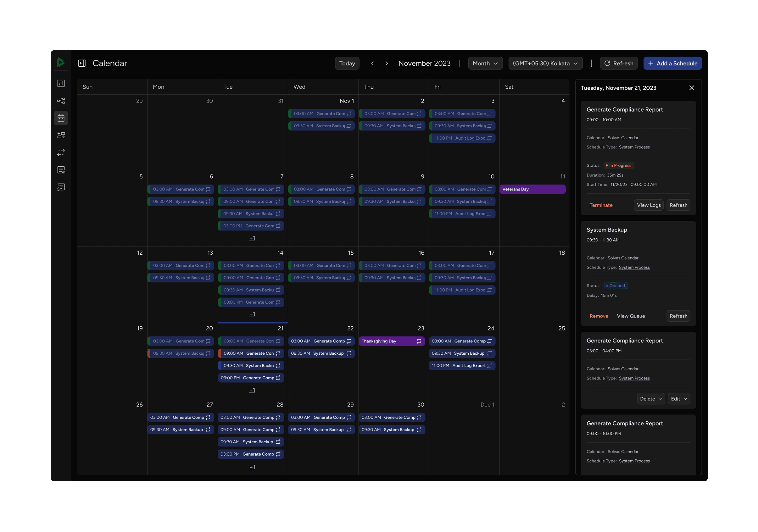Select the Calendar sidebar icon
This screenshot has width=758, height=532.
pos(61,118)
